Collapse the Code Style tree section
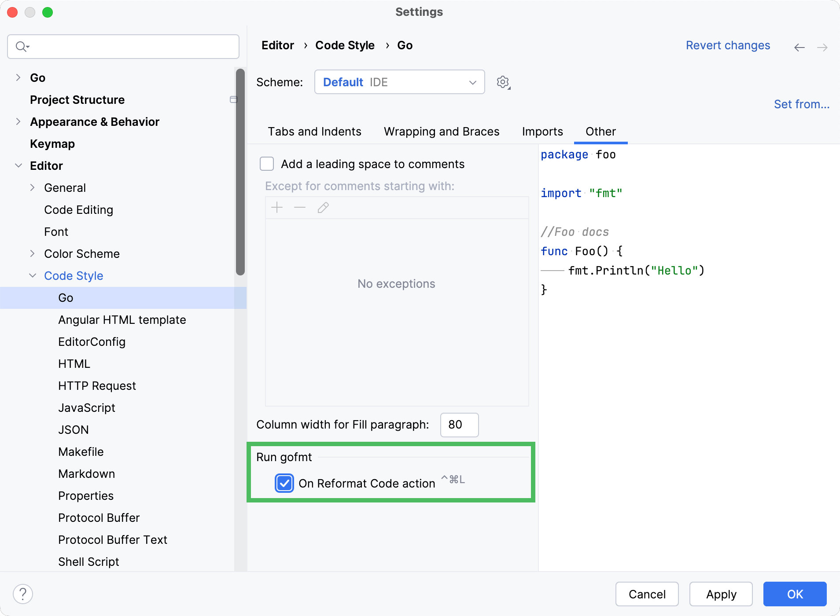The width and height of the screenshot is (840, 616). tap(33, 275)
